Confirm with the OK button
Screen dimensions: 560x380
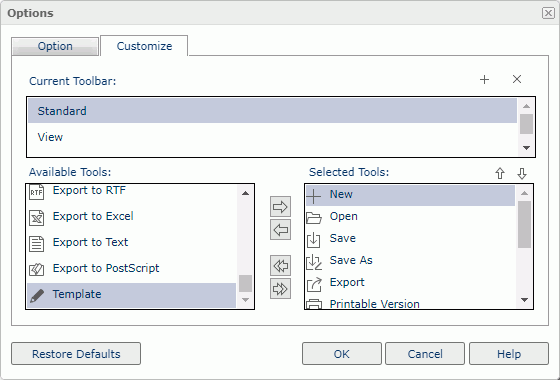pyautogui.click(x=342, y=354)
